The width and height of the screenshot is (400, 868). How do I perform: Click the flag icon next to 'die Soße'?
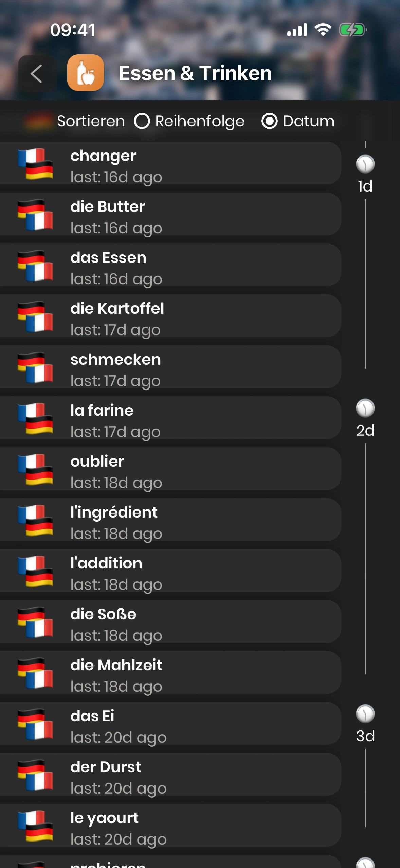pos(35,622)
